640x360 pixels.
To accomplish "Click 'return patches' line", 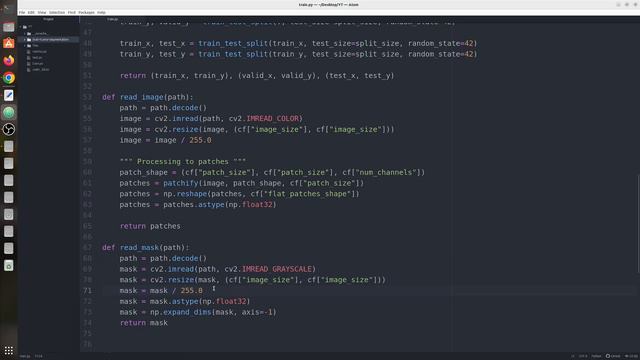I will point(150,226).
